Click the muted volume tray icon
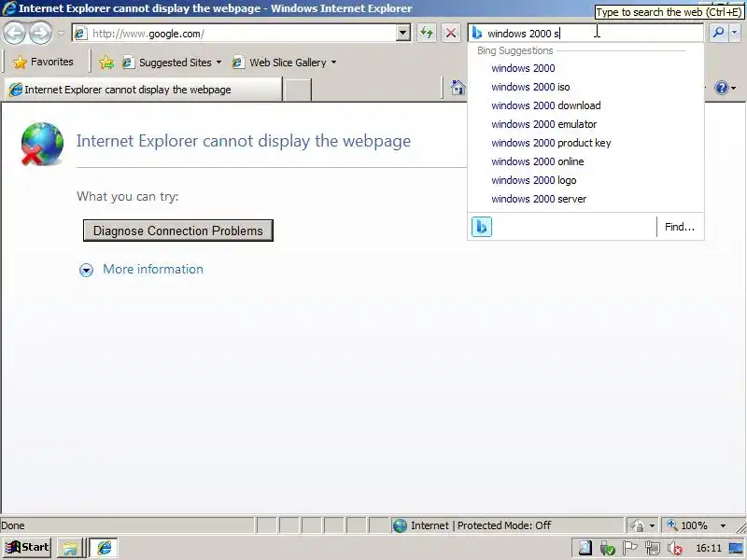The height and width of the screenshot is (560, 747). pyautogui.click(x=674, y=548)
